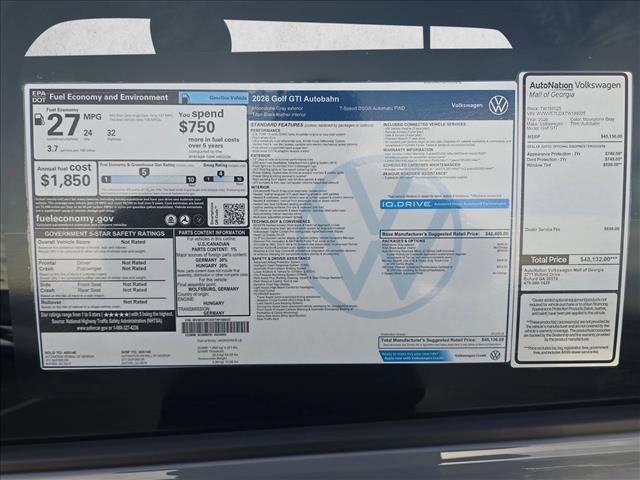The height and width of the screenshot is (480, 640).
Task: Click the 3.7 gallons per 100 miles value
Action: (x=52, y=149)
